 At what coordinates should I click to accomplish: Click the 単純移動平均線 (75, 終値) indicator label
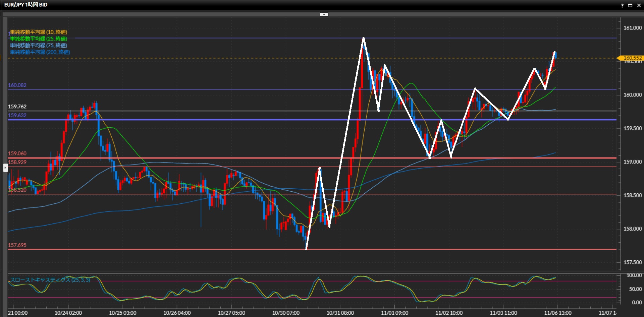pyautogui.click(x=39, y=46)
